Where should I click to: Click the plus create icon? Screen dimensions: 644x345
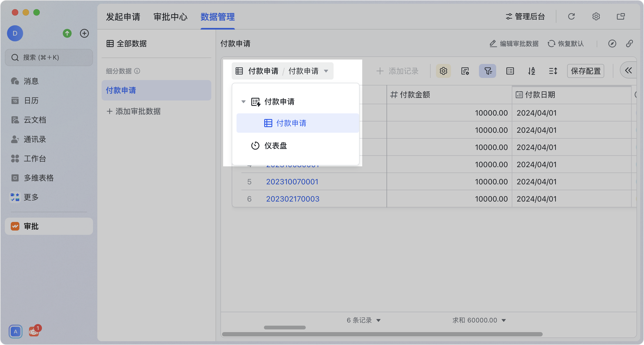tap(84, 33)
